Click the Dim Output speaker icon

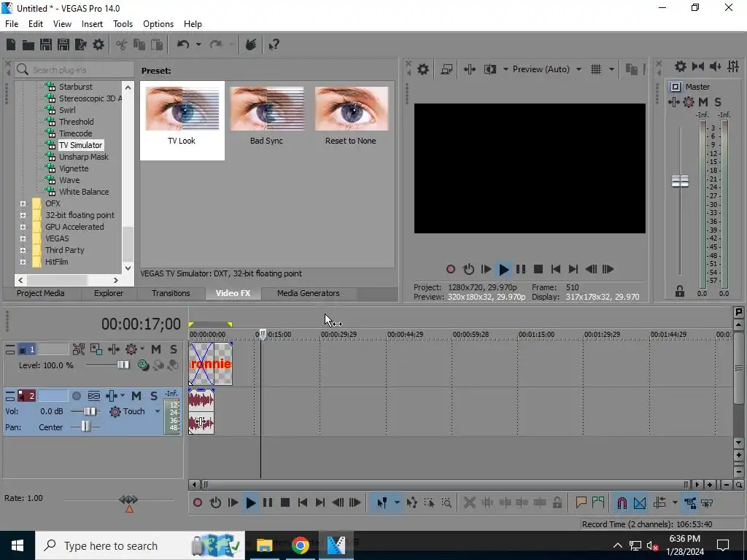716,66
